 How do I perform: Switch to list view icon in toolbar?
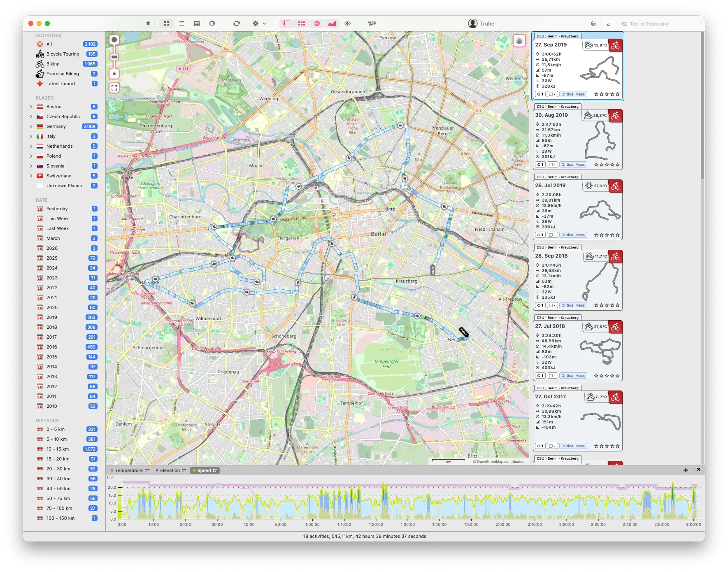coord(181,23)
